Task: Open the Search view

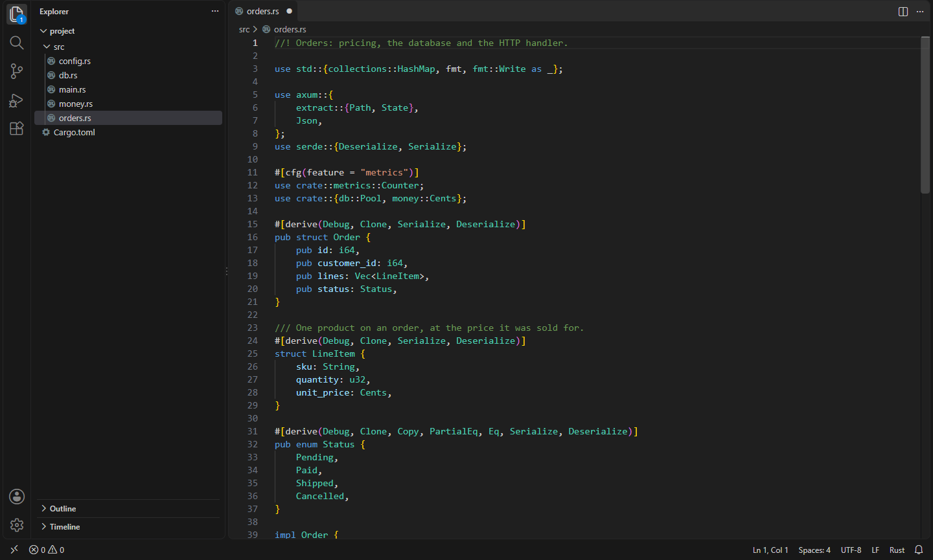Action: coord(17,43)
